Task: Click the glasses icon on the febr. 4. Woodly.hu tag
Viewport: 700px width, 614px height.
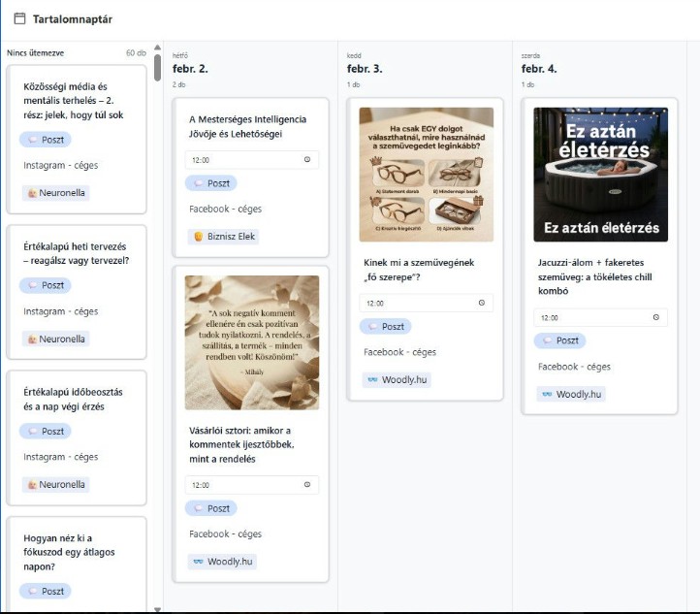Action: tap(548, 394)
